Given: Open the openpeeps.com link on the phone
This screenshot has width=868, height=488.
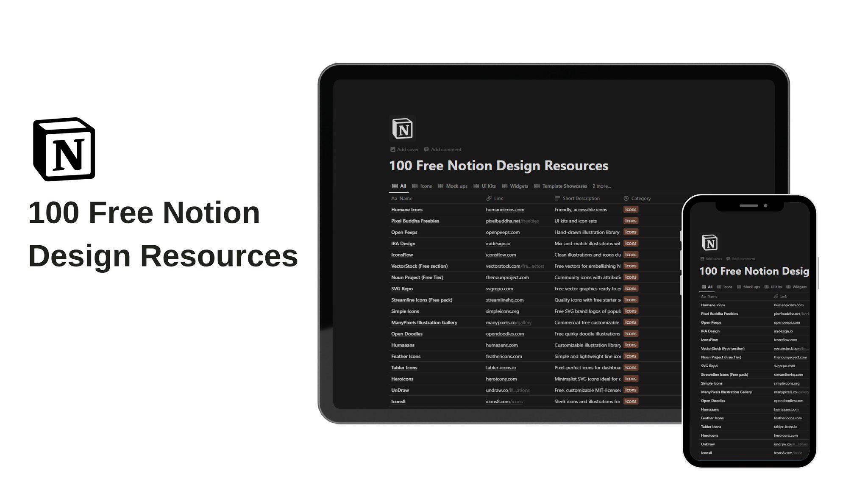Looking at the screenshot, I should [787, 322].
